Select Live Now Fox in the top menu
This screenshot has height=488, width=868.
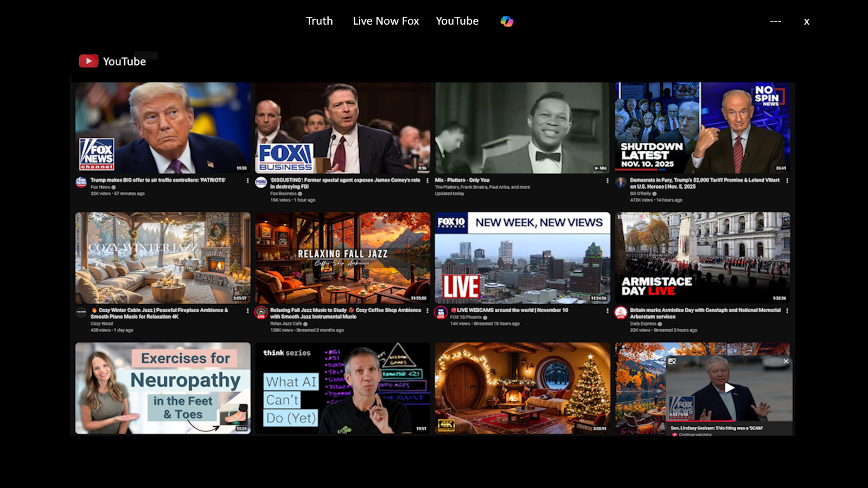coord(386,21)
